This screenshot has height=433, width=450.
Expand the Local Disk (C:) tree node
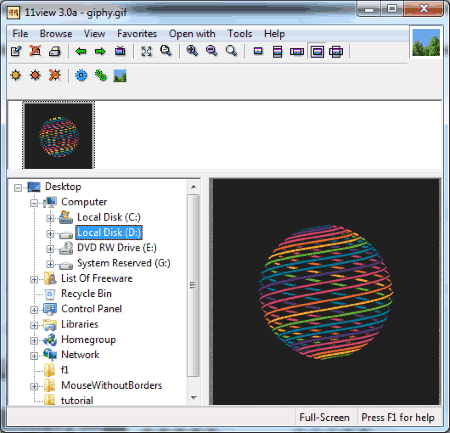(x=50, y=218)
